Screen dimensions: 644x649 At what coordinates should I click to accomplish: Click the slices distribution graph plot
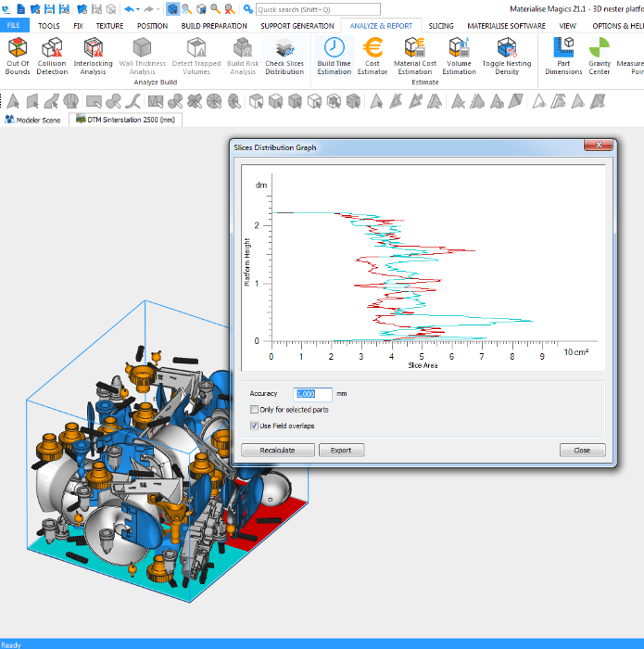[x=423, y=267]
